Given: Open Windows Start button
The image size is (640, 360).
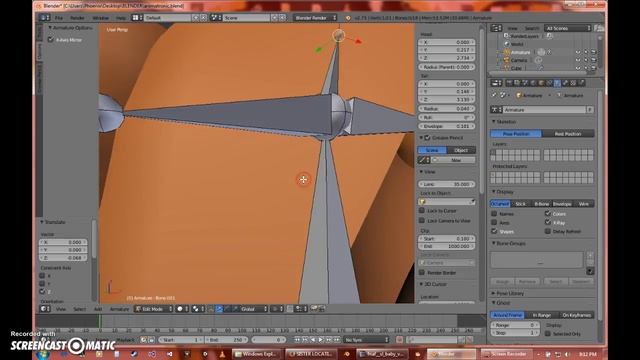Looking at the screenshot, I should 43,354.
